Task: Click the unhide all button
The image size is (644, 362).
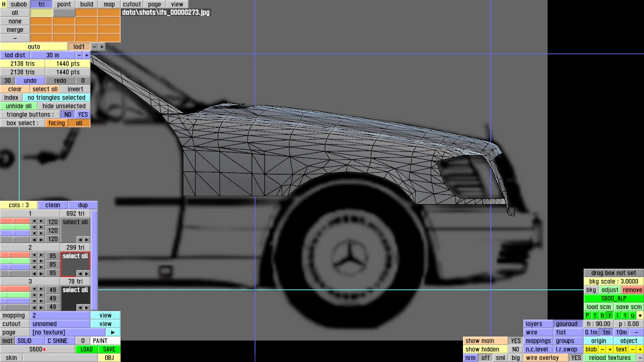Action: click(x=19, y=106)
